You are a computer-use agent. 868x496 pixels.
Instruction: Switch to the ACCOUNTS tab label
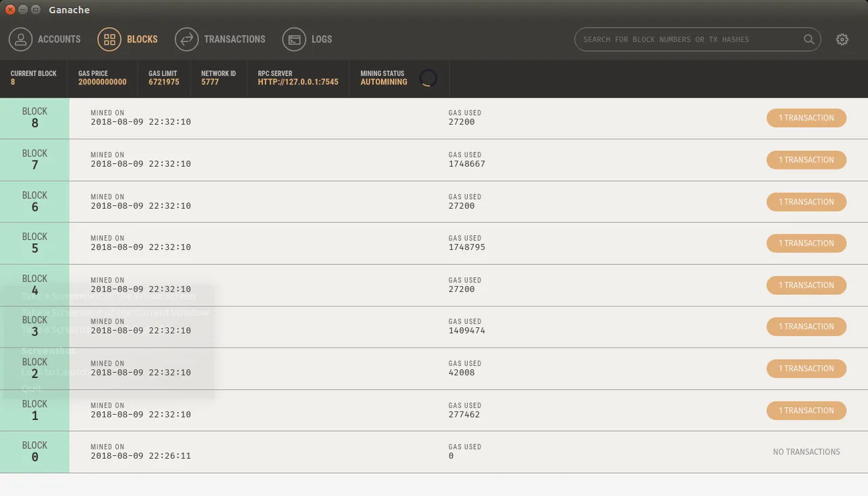pyautogui.click(x=59, y=39)
